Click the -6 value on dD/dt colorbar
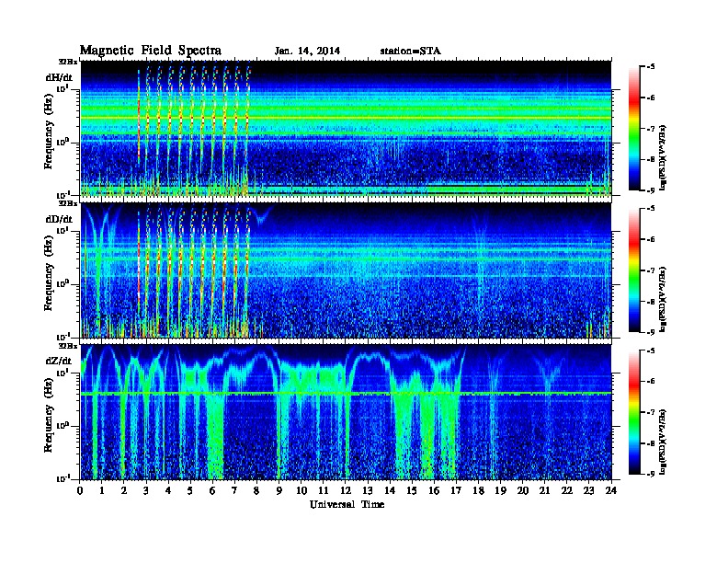Screen dimensions: 728x563 pyautogui.click(x=651, y=240)
